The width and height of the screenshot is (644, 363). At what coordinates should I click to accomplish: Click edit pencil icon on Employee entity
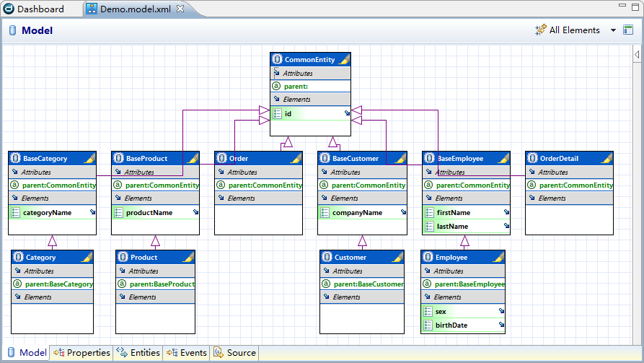(x=498, y=257)
